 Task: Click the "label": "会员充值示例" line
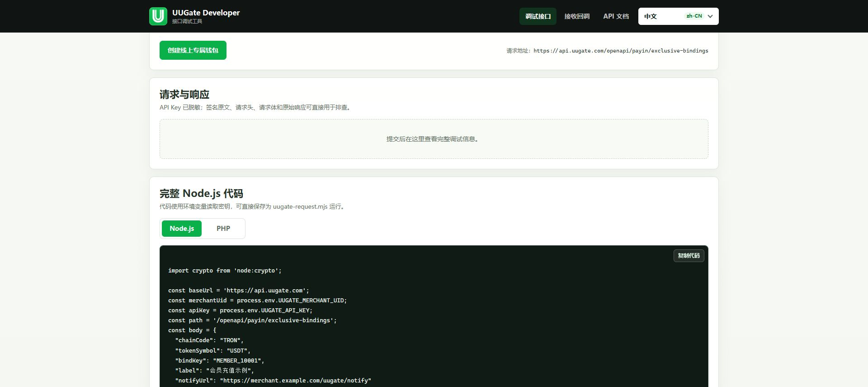point(214,371)
